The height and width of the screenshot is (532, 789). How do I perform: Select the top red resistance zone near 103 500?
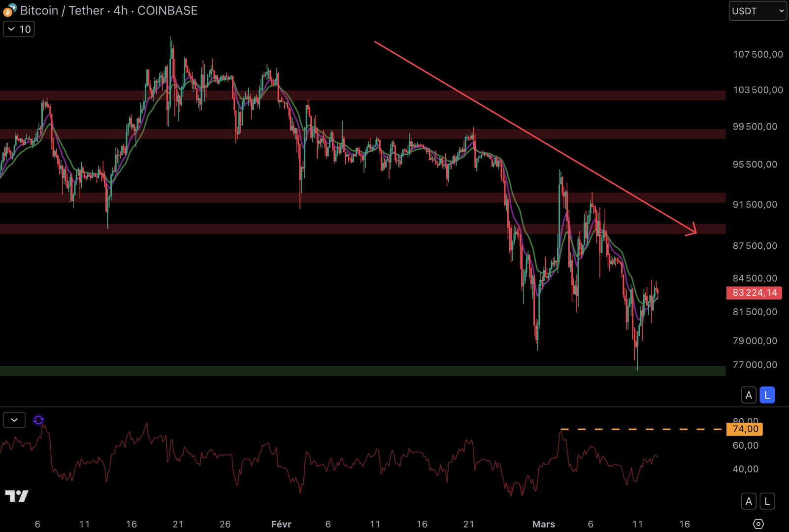pyautogui.click(x=345, y=95)
